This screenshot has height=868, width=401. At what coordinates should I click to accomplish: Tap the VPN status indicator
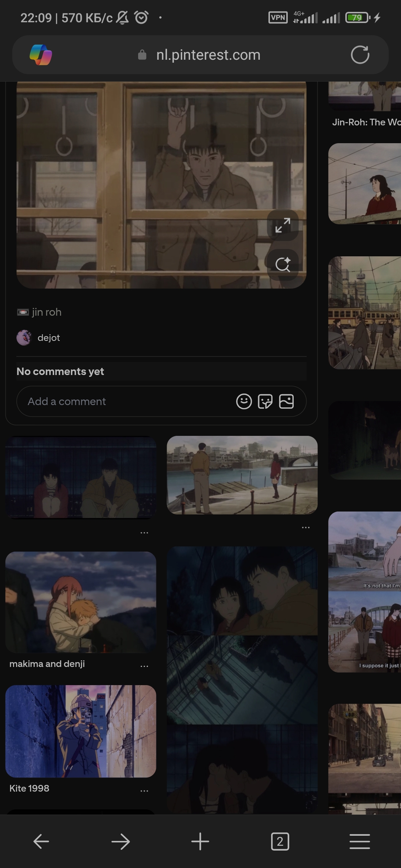click(x=278, y=17)
